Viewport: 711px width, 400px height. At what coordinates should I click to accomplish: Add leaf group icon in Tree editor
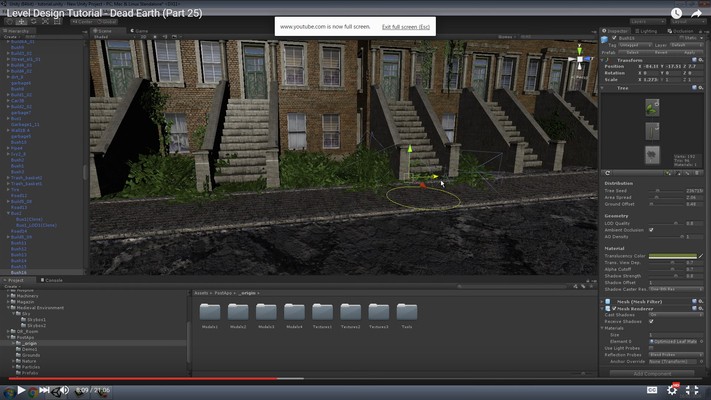[667, 173]
